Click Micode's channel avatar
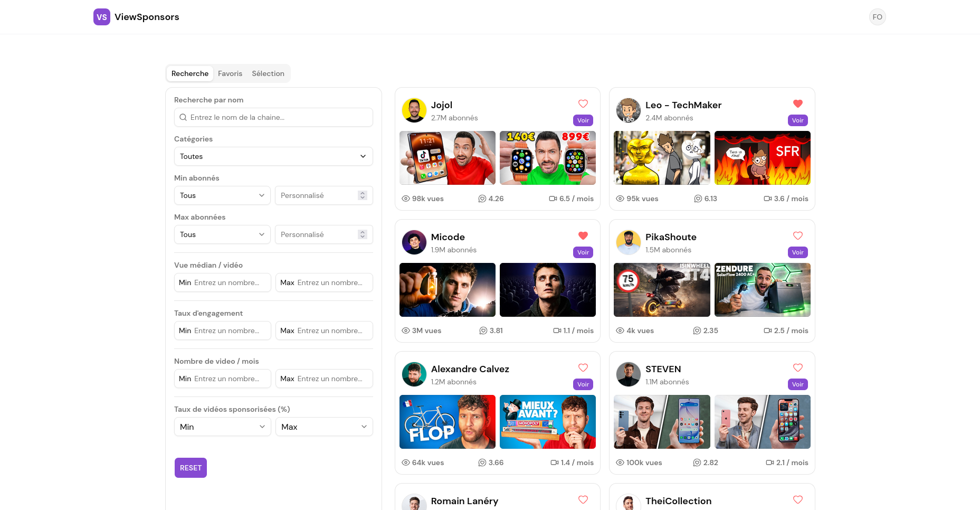 [414, 242]
